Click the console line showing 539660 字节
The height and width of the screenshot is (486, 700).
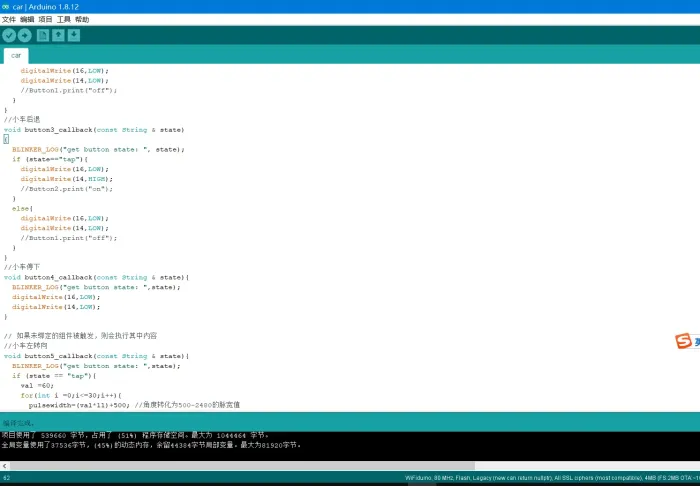coord(135,435)
